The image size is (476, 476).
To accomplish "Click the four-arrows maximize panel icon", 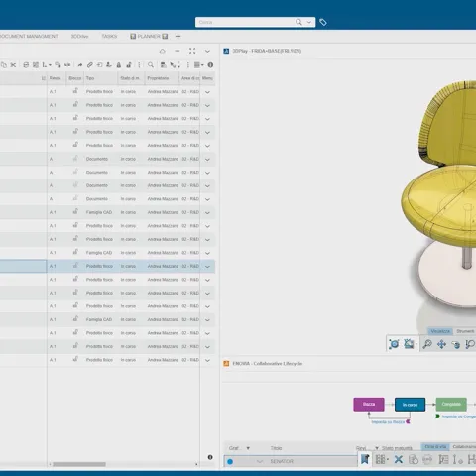I will point(192,51).
